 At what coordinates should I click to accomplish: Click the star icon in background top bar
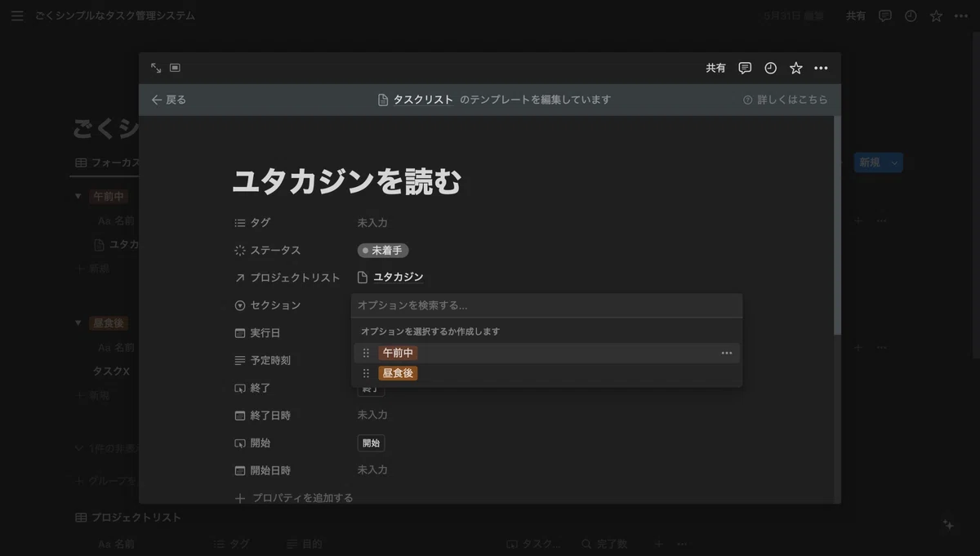[x=936, y=16]
